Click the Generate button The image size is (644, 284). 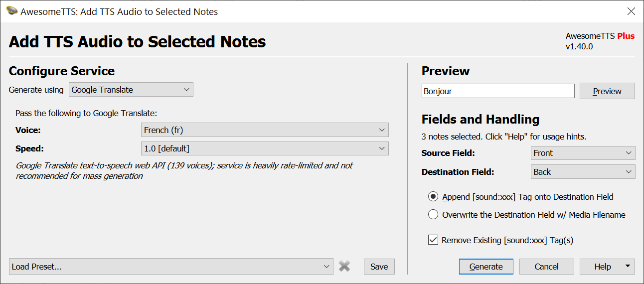[x=486, y=267]
